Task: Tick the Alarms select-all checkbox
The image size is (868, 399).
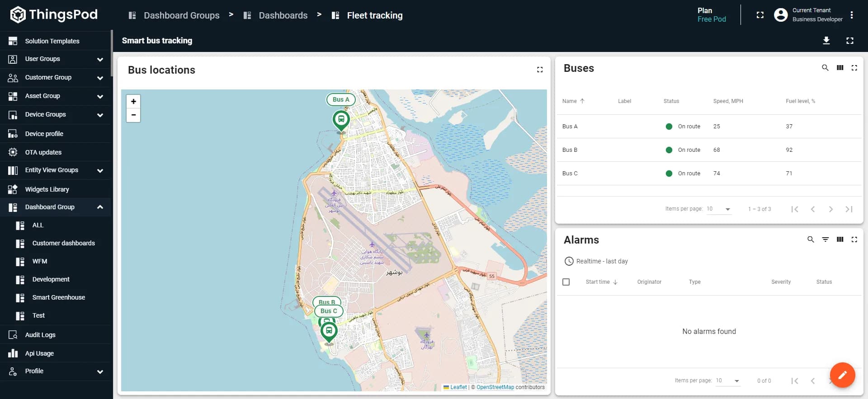Action: click(x=566, y=282)
